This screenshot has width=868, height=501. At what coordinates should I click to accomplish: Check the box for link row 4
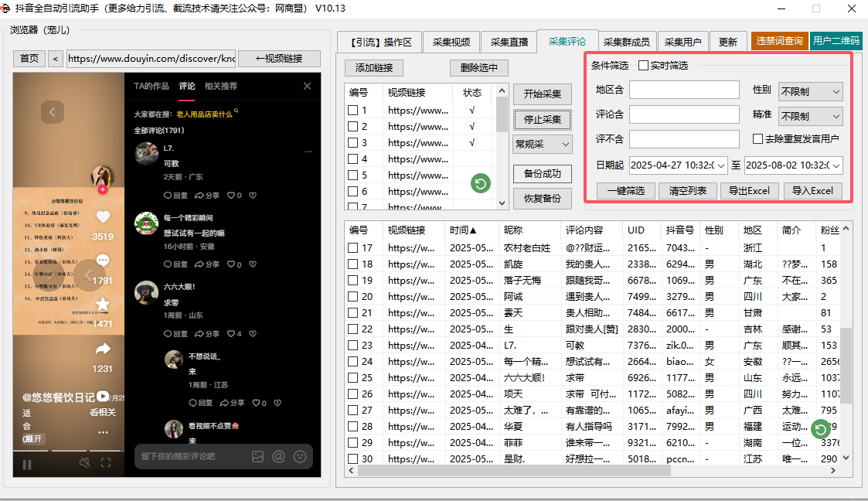coord(352,158)
